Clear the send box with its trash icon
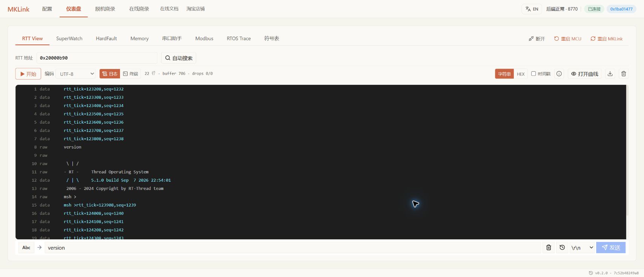The width and height of the screenshot is (644, 277). tap(549, 248)
